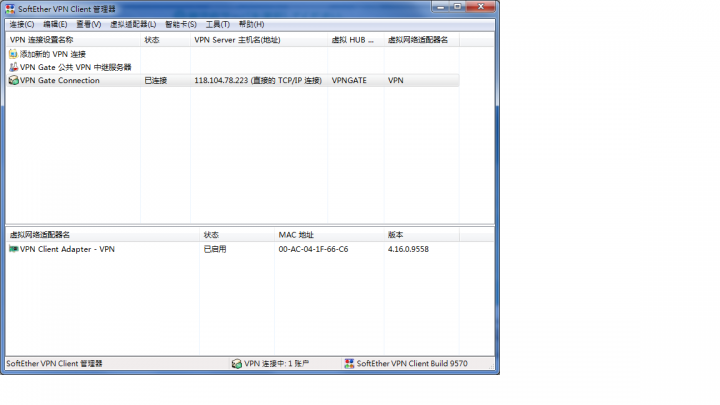The height and width of the screenshot is (405, 720).
Task: Close the SoftEther VPN Client window
Action: tap(481, 6)
